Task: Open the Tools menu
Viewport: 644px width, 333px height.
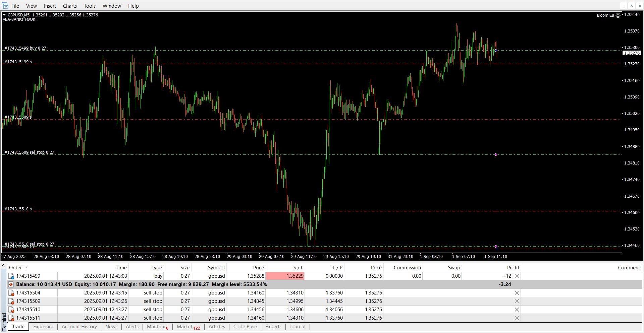Action: 90,6
